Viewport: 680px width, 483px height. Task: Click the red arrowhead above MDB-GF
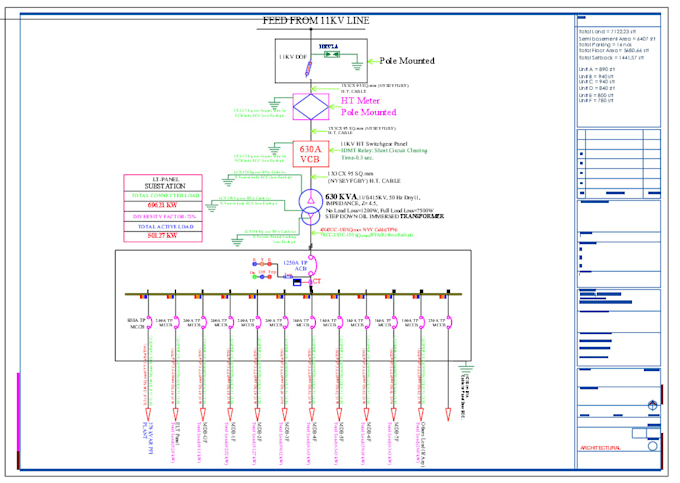(203, 414)
